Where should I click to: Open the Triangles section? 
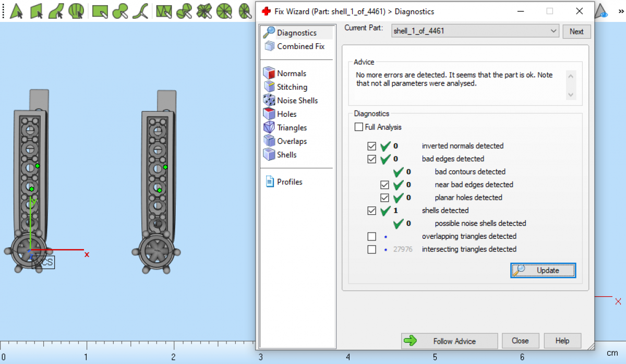tap(292, 128)
